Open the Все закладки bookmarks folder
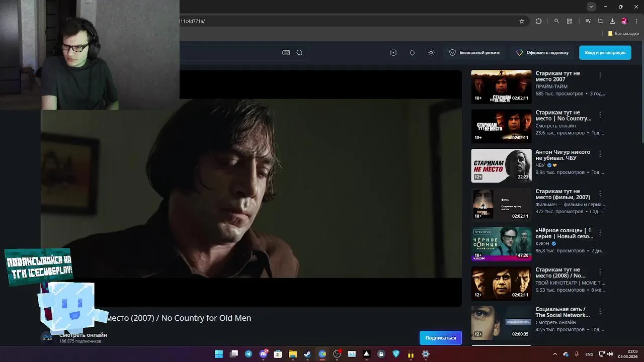The width and height of the screenshot is (644, 362). (x=623, y=34)
